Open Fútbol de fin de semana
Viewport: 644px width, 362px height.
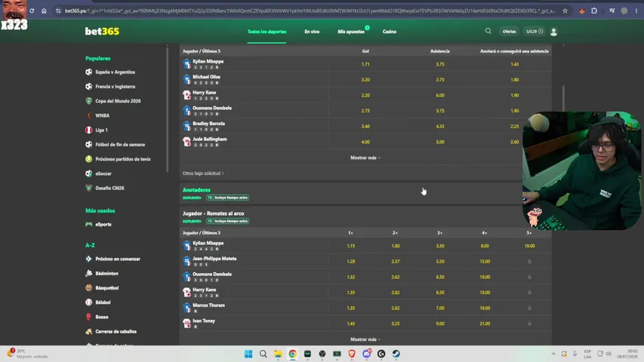point(120,145)
